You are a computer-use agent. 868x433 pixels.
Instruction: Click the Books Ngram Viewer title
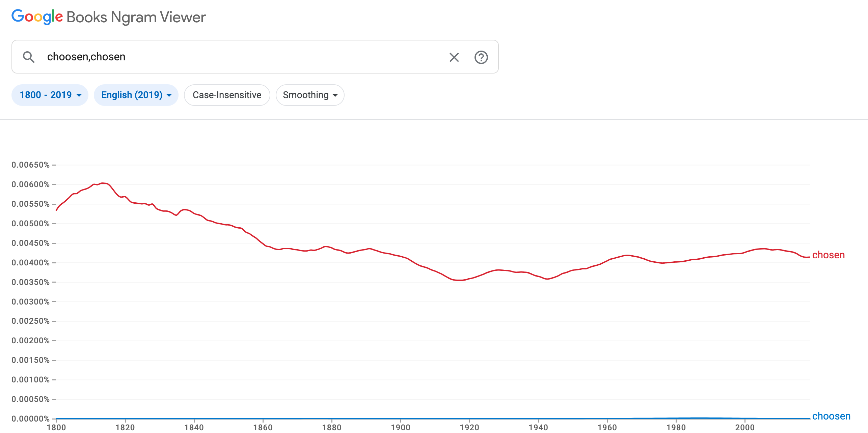click(136, 17)
